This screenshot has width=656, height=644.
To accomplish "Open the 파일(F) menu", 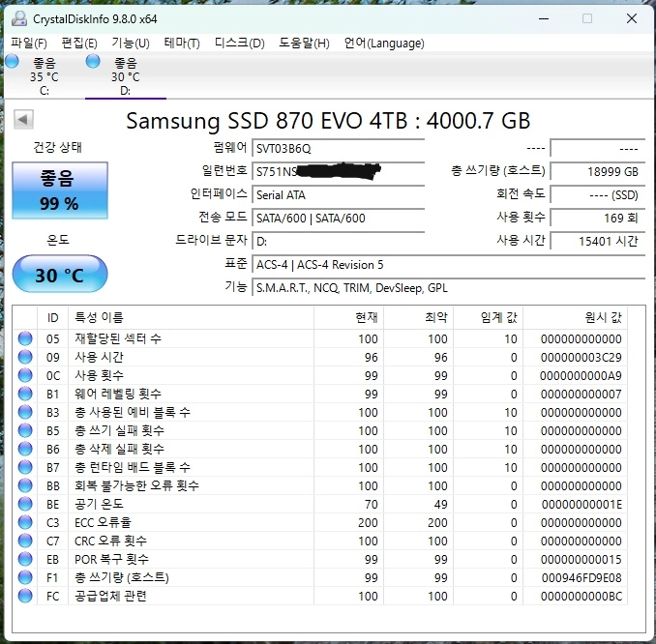I will [x=29, y=44].
